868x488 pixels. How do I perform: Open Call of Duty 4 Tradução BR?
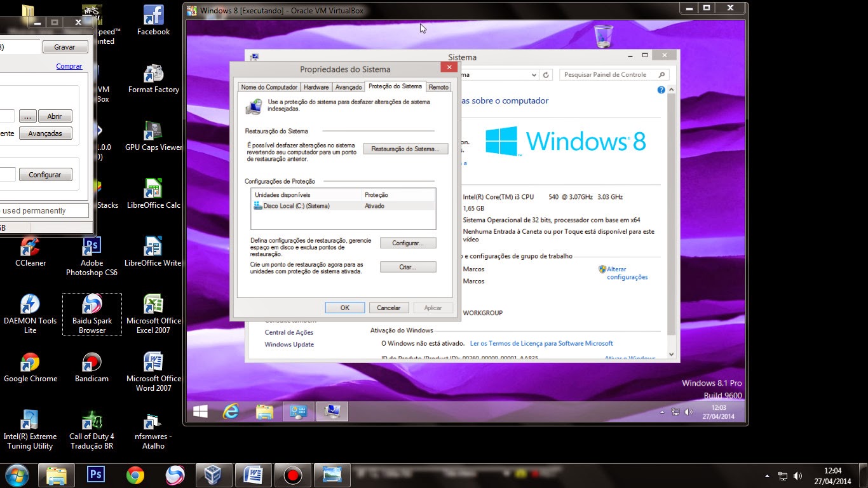click(x=92, y=430)
